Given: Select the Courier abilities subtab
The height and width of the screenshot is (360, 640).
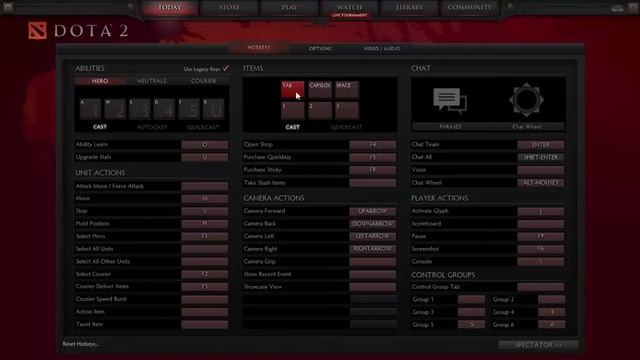Looking at the screenshot, I should click(x=203, y=81).
